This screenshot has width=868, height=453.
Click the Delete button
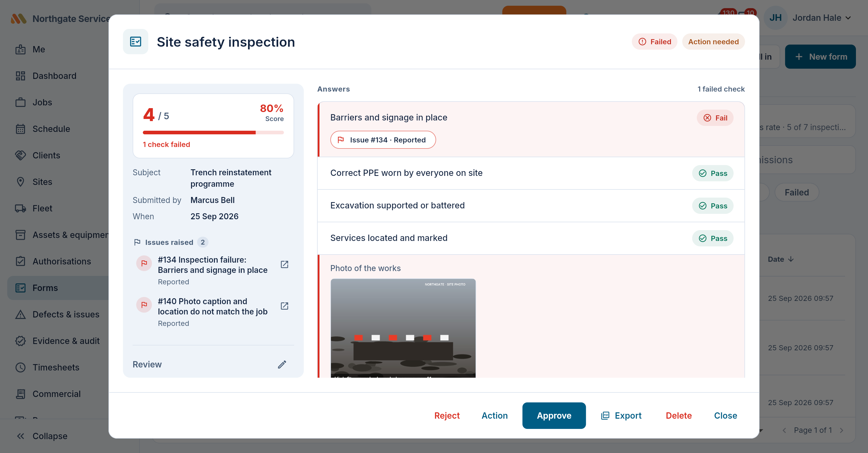679,415
